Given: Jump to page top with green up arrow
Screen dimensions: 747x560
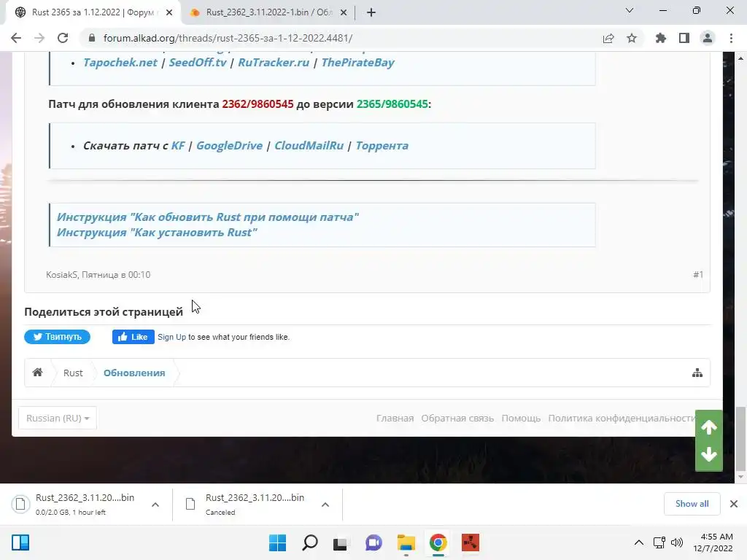Looking at the screenshot, I should 709,427.
